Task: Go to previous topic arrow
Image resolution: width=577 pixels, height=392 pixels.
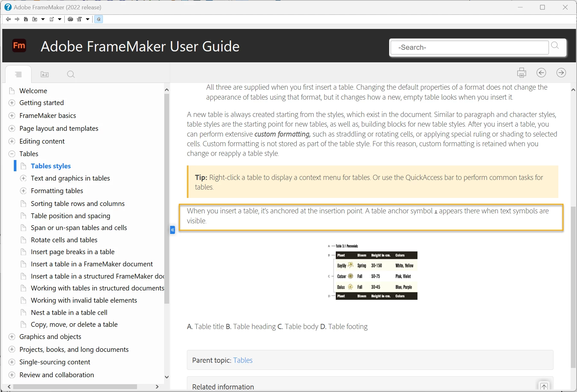Action: [541, 73]
